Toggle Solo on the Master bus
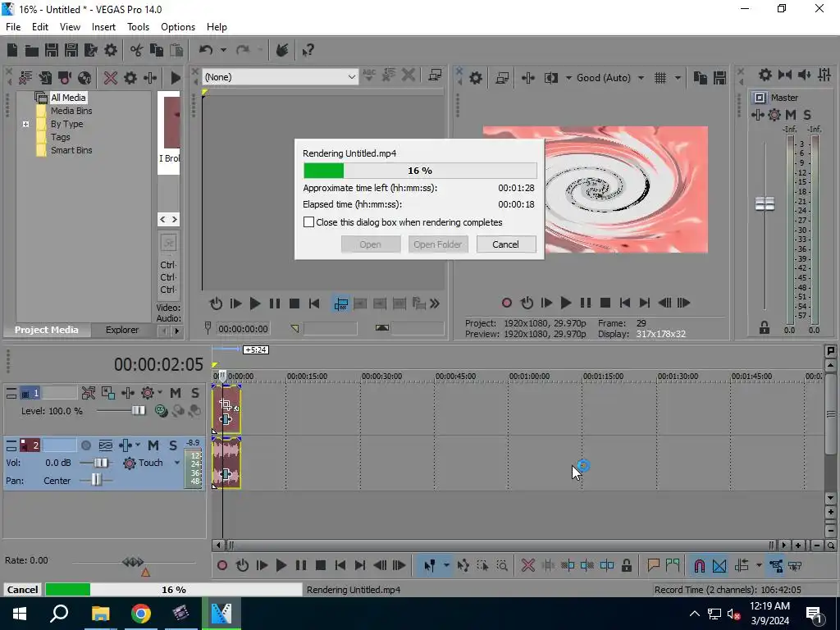Screen dimensions: 840x630 coord(807,115)
